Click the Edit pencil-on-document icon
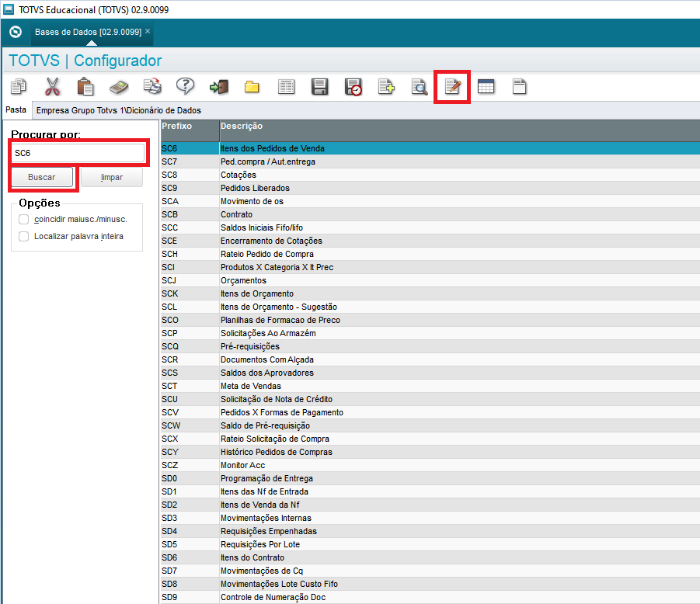This screenshot has height=604, width=700. 452,86
